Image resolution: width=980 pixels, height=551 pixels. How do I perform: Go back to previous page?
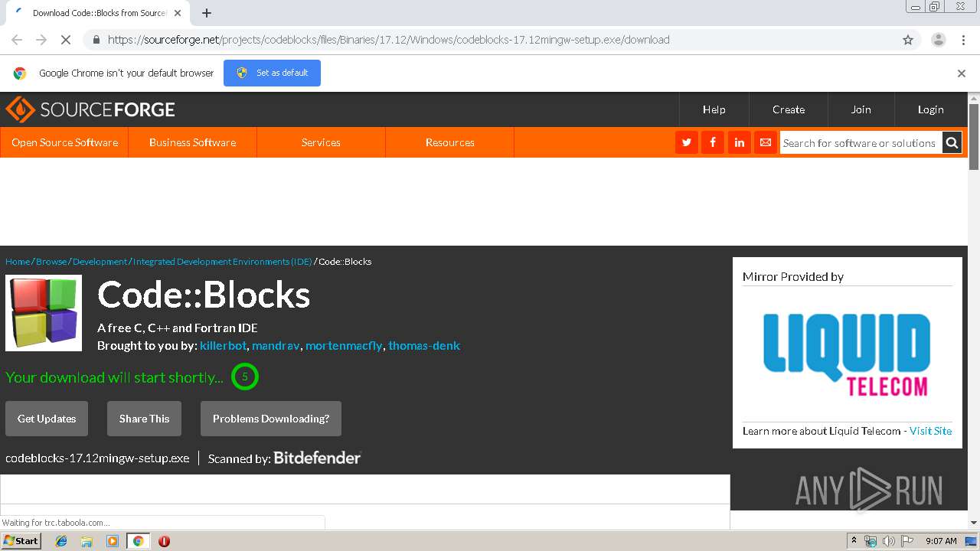pyautogui.click(x=17, y=40)
